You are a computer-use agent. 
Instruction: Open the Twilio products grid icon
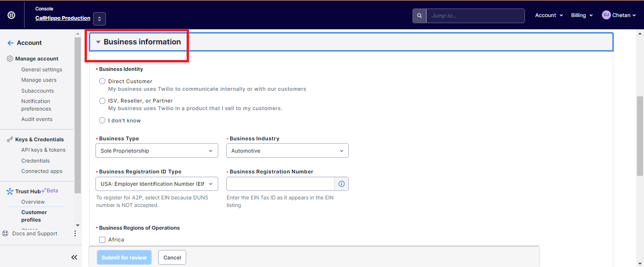coord(11,15)
